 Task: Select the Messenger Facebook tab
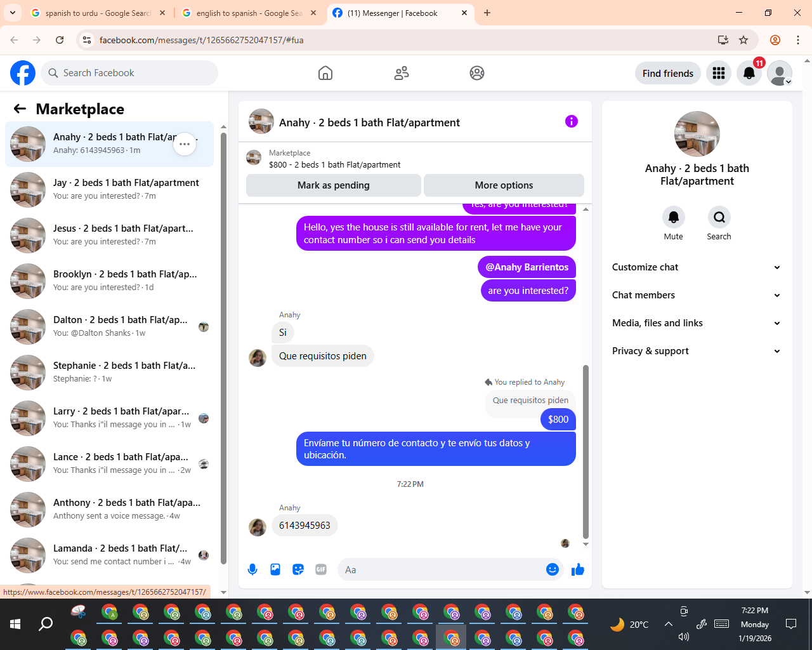pyautogui.click(x=401, y=13)
